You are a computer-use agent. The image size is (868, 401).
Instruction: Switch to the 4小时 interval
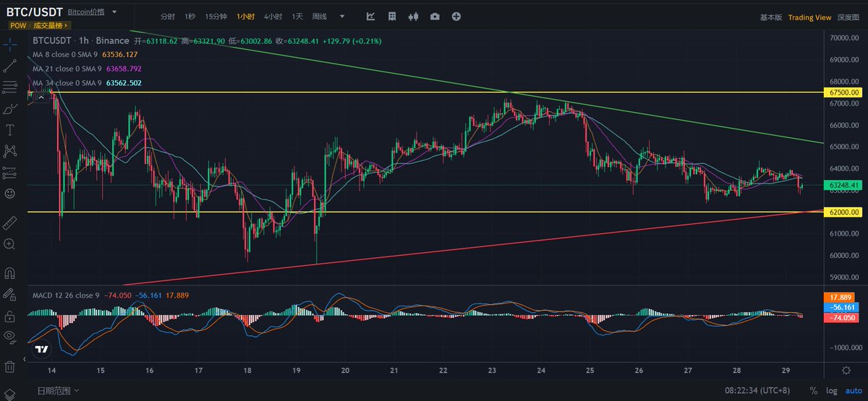coord(273,17)
